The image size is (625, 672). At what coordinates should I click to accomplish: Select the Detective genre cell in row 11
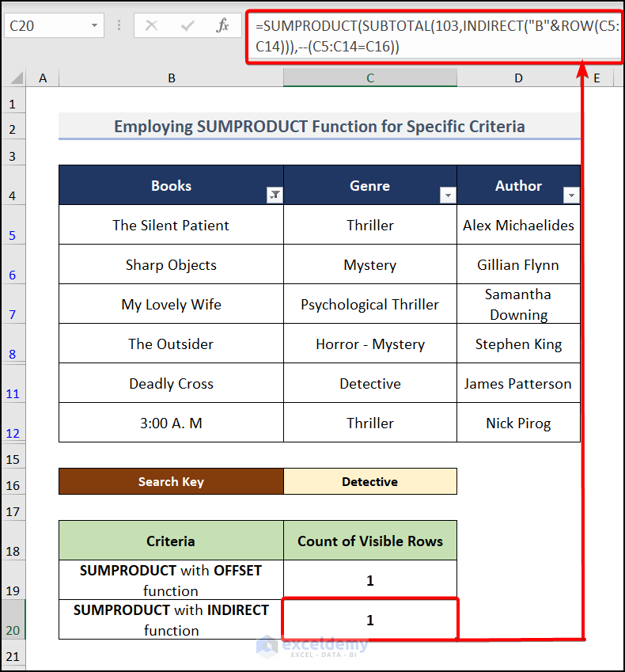370,383
